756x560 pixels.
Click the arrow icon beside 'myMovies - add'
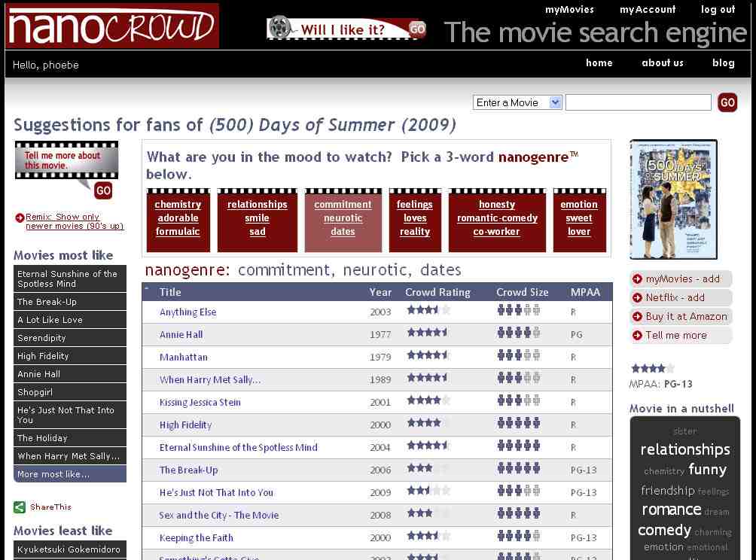click(x=637, y=279)
